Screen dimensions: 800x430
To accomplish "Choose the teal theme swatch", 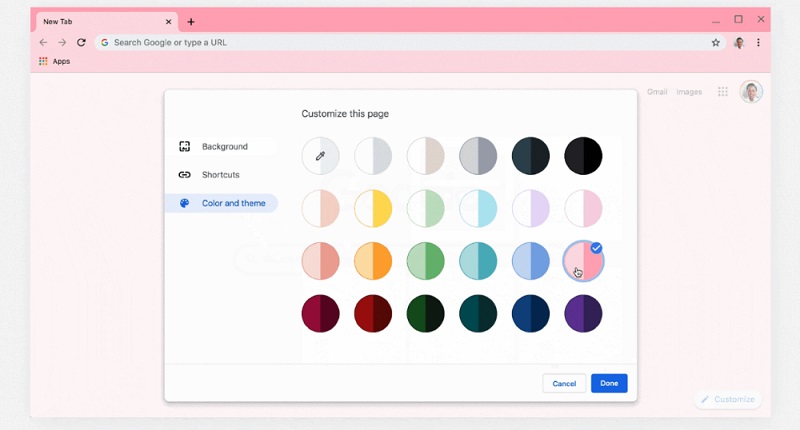I will pos(478,261).
